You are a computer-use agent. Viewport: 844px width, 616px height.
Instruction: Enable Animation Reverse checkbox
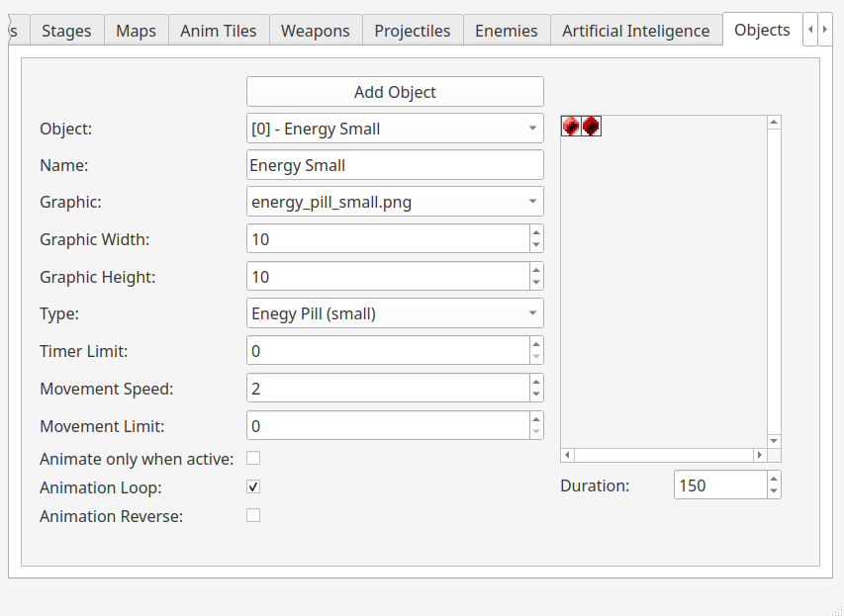253,516
